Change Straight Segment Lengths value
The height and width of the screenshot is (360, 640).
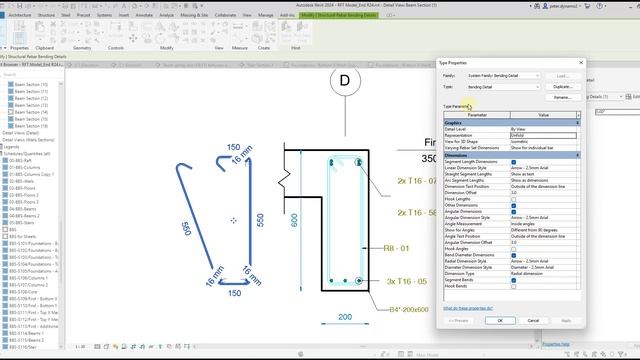click(x=543, y=174)
